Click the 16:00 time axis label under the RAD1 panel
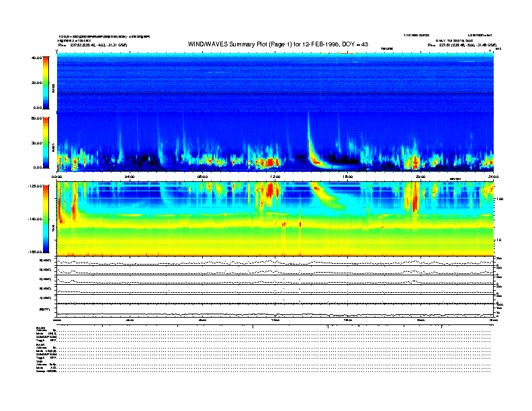The image size is (532, 411). coord(347,177)
